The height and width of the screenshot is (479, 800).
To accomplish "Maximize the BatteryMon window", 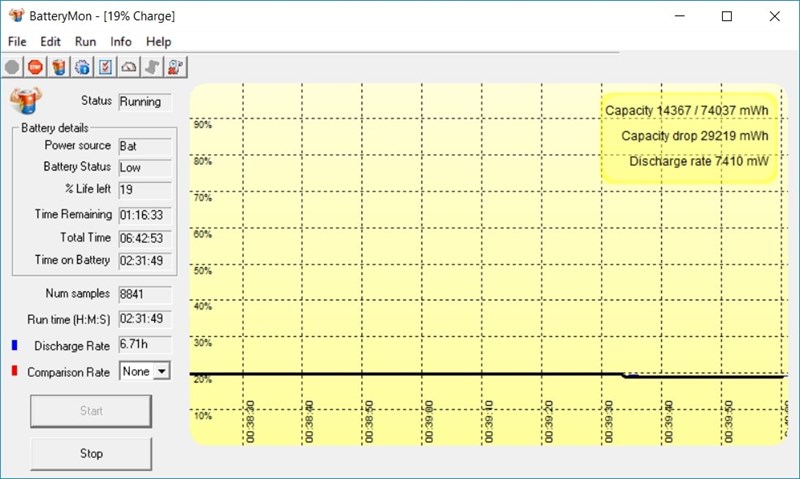I will click(727, 16).
